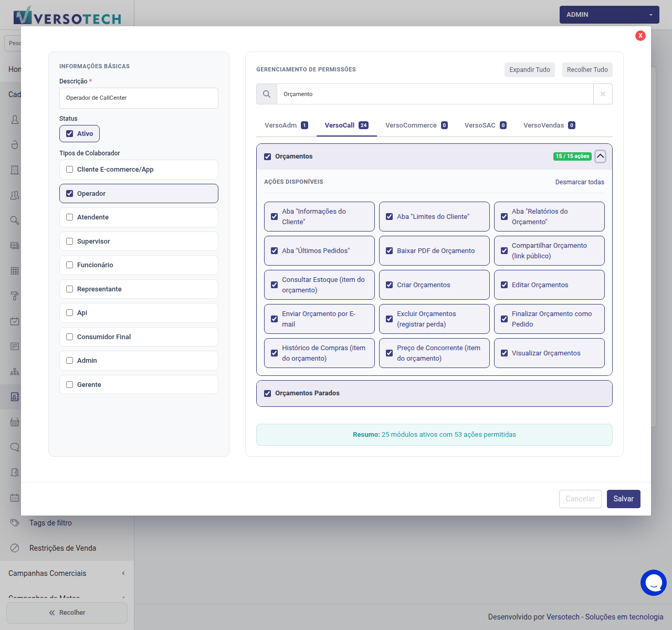Click Expandir Tudo button
This screenshot has width=672, height=630.
[x=530, y=70]
